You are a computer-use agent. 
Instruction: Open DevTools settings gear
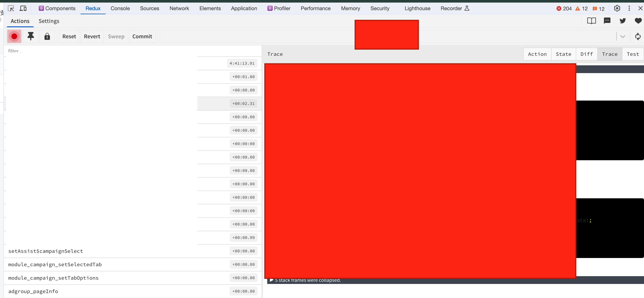617,8
